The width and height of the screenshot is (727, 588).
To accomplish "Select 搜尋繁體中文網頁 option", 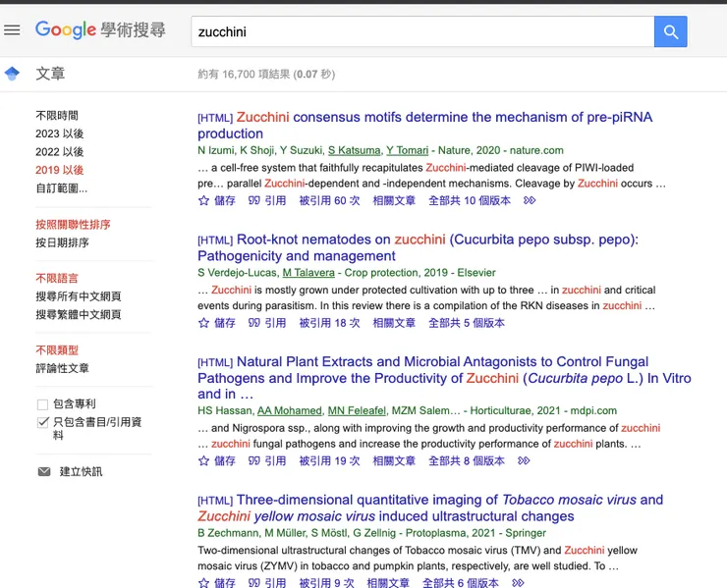I will [79, 315].
